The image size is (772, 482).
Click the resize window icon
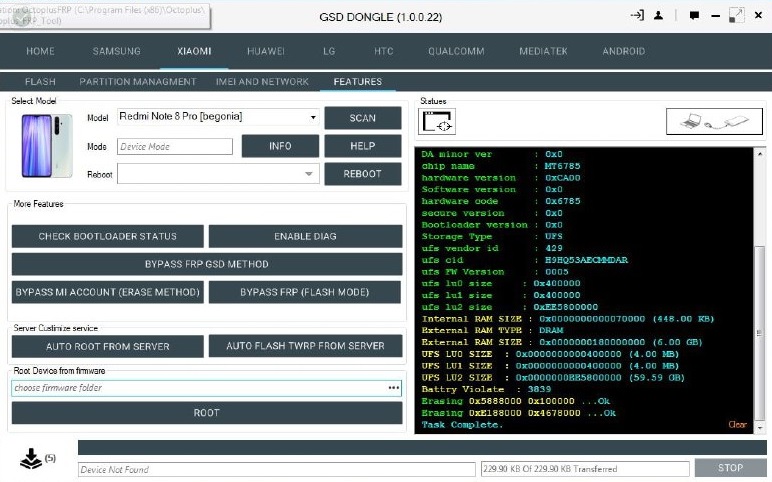737,15
